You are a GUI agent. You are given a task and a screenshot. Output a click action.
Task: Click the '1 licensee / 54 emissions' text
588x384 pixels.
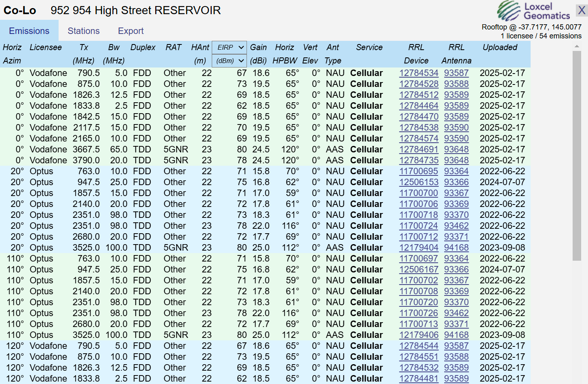(x=541, y=36)
